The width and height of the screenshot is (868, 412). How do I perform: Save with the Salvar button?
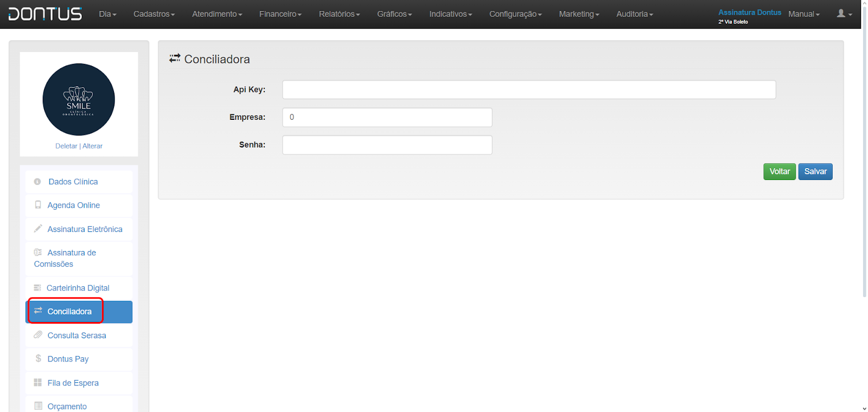point(815,171)
